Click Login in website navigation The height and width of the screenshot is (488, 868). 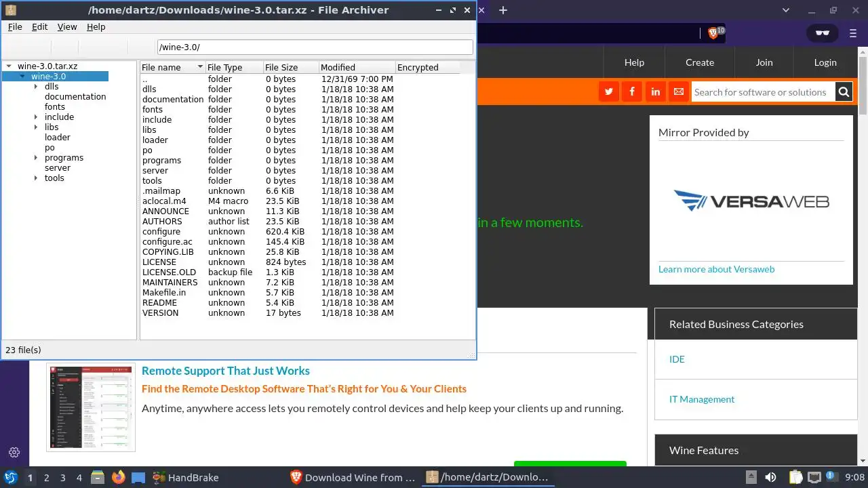[x=825, y=62]
